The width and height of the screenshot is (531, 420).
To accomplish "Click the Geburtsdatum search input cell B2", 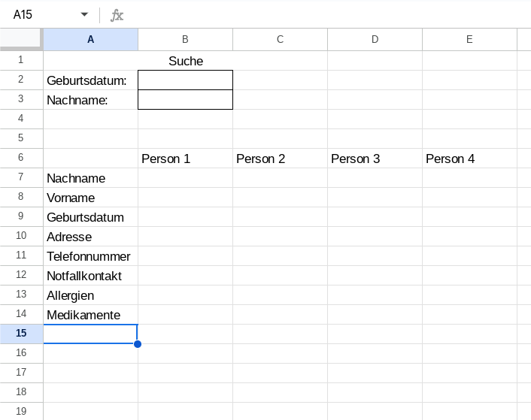I will click(x=185, y=80).
